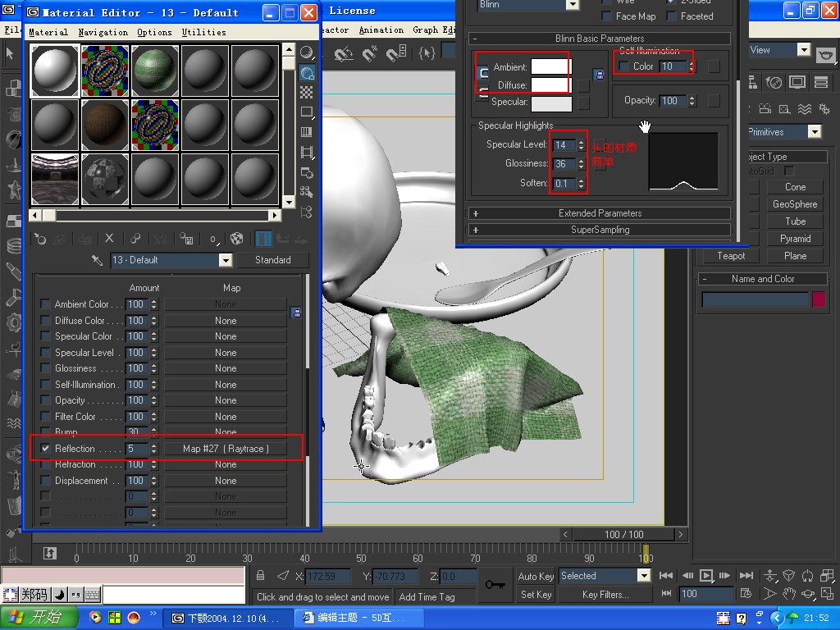Click Pan View hand icon
Screen dimensions: 840x630
click(x=788, y=594)
